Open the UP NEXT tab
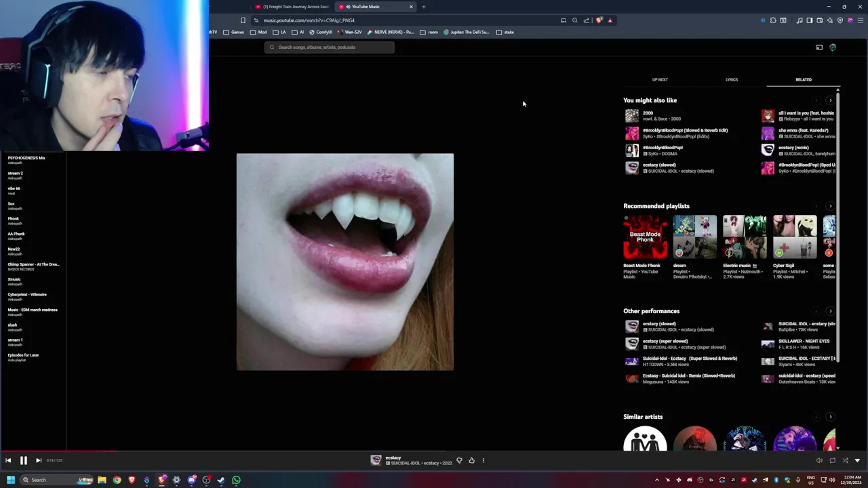Viewport: 868px width, 488px height. [660, 79]
